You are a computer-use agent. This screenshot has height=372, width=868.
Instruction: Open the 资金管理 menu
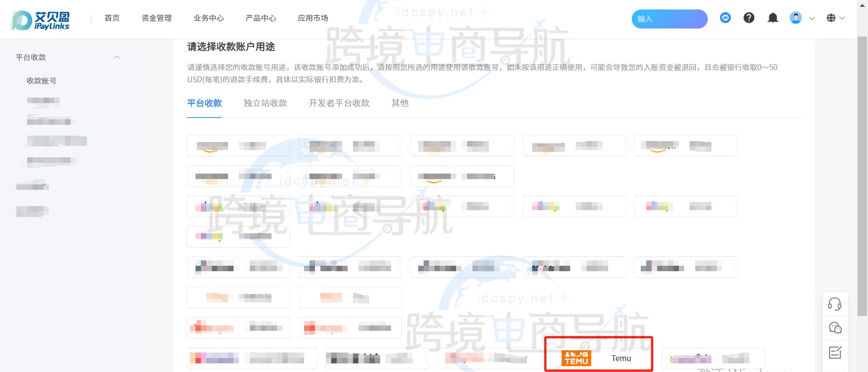[157, 18]
